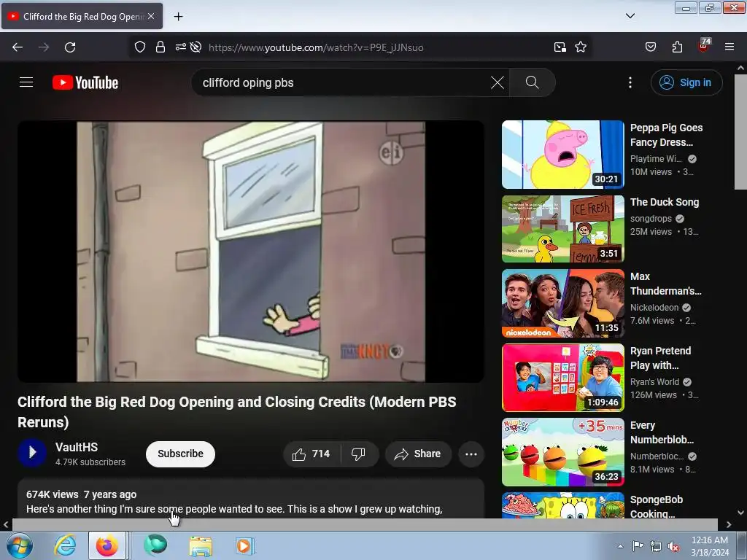Save page to Pocket

coord(651,47)
